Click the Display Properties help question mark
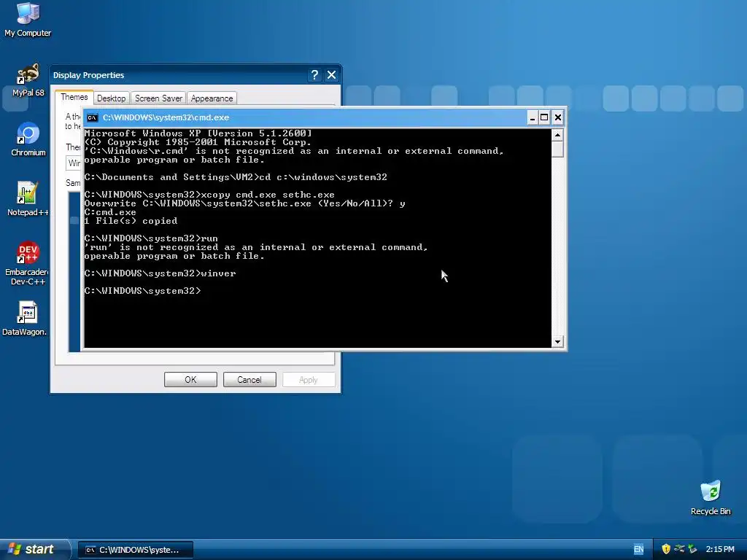747x560 pixels. click(314, 75)
